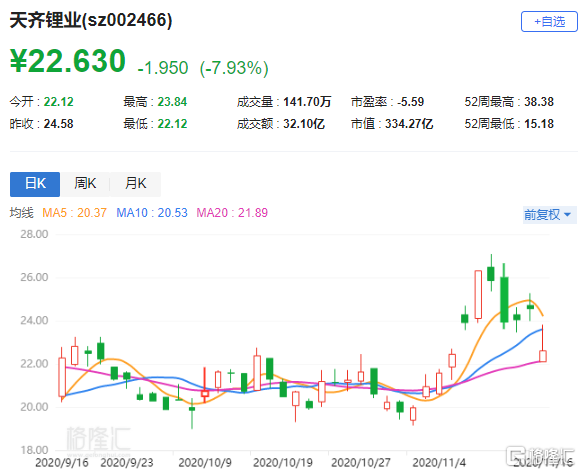Click the 52周最高 value 38.38
The height and width of the screenshot is (473, 581).
[539, 101]
